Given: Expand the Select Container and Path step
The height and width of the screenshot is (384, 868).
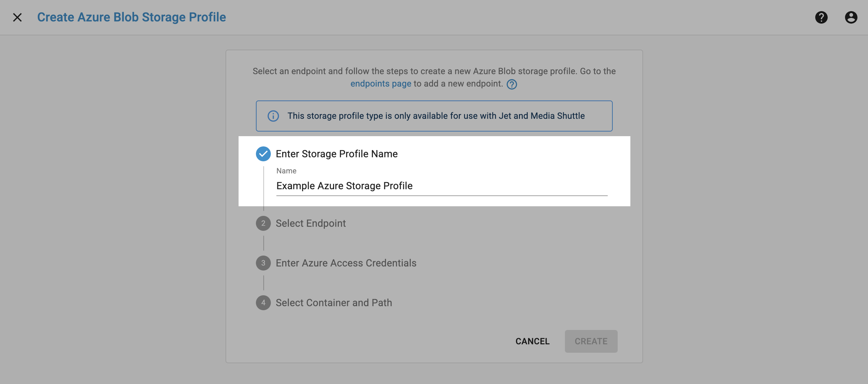Looking at the screenshot, I should 334,302.
